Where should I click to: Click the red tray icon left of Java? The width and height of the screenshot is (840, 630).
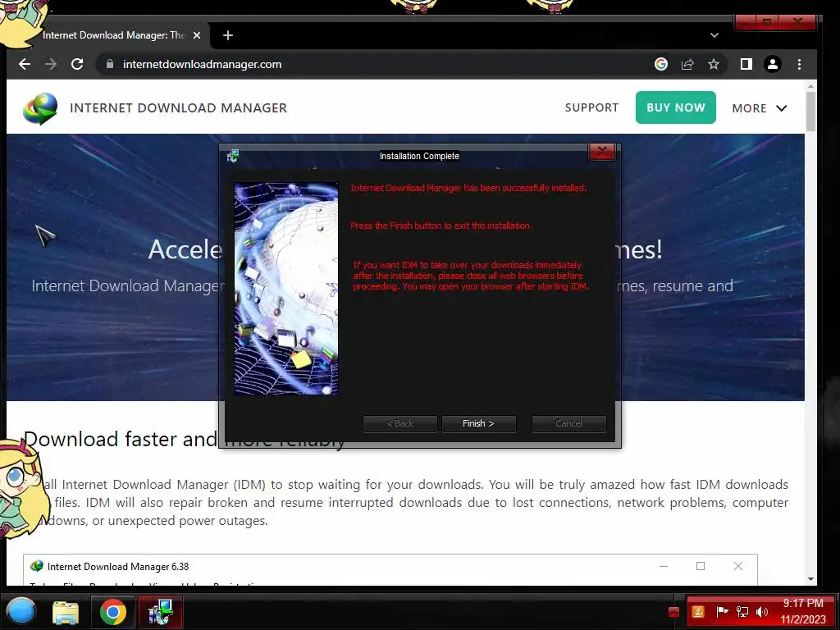tap(674, 612)
